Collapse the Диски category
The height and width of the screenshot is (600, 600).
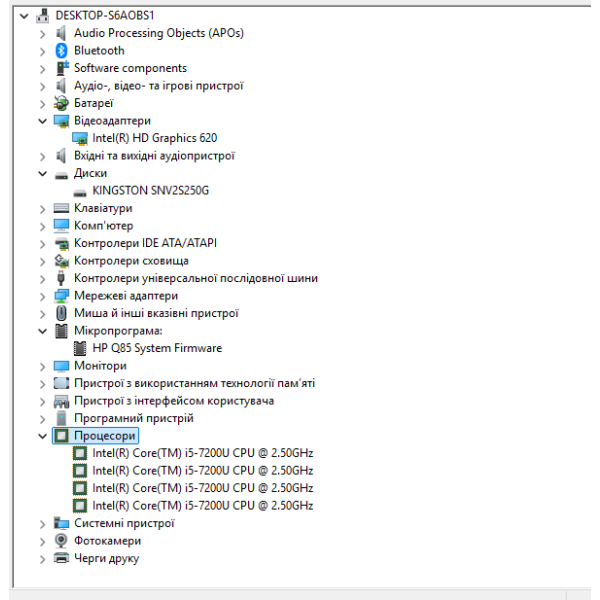click(42, 173)
